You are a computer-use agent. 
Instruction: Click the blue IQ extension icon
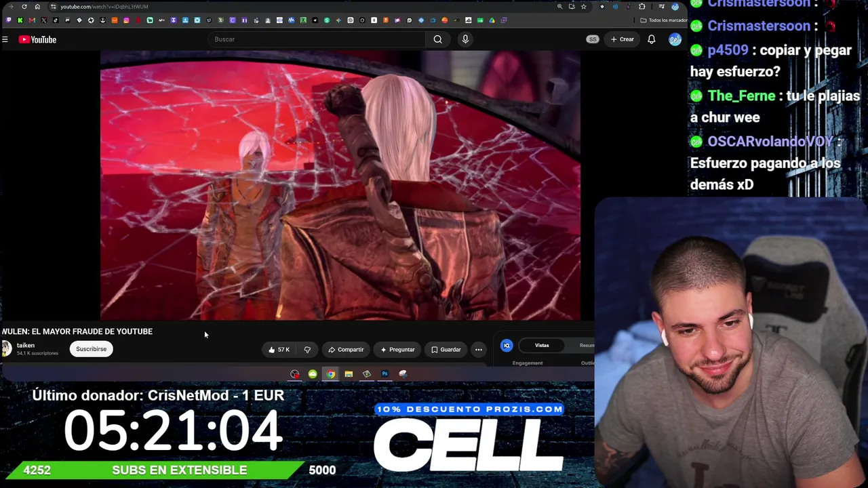coord(507,346)
